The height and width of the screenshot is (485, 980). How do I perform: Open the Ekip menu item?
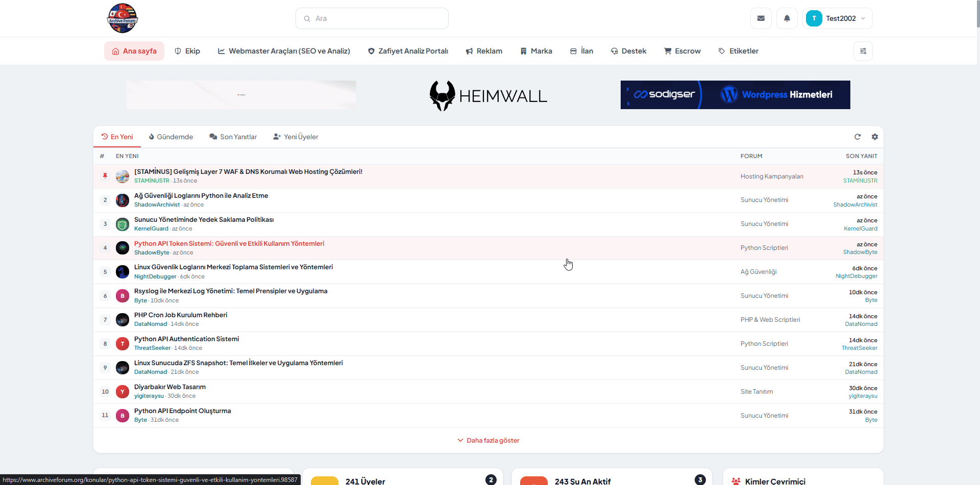(x=187, y=51)
